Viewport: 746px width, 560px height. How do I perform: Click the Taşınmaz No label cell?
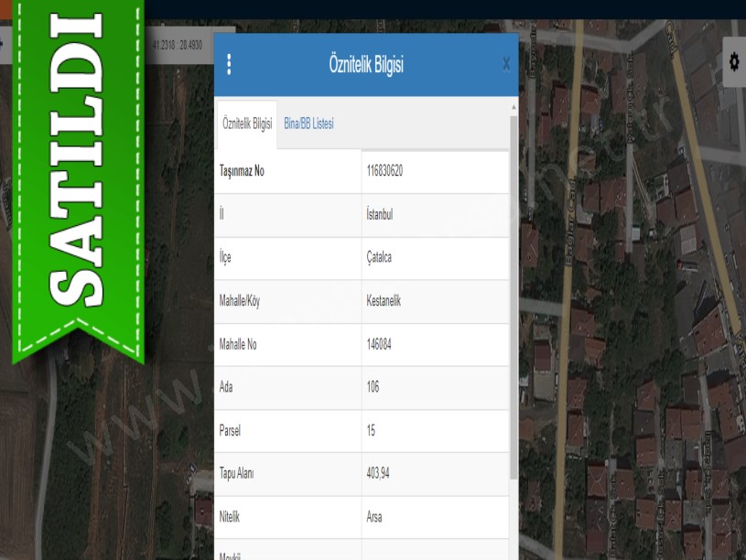click(x=243, y=171)
